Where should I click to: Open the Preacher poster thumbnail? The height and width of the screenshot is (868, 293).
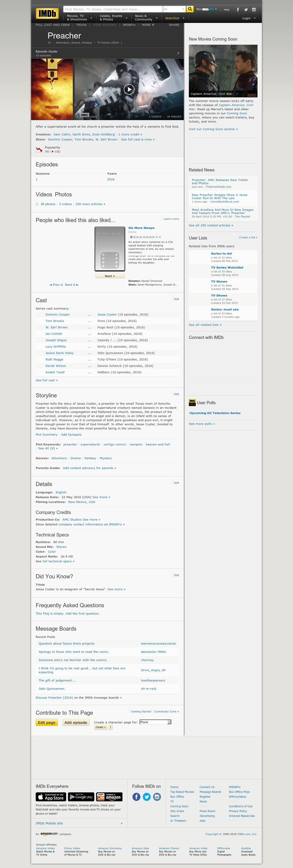point(52,89)
